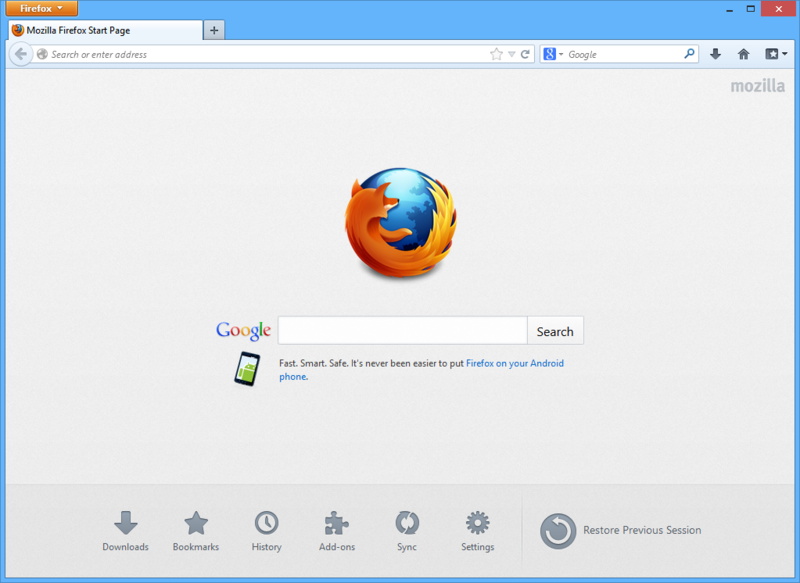Viewport: 800px width, 583px height.
Task: Toggle the bookmark star in the address bar
Action: click(x=495, y=54)
